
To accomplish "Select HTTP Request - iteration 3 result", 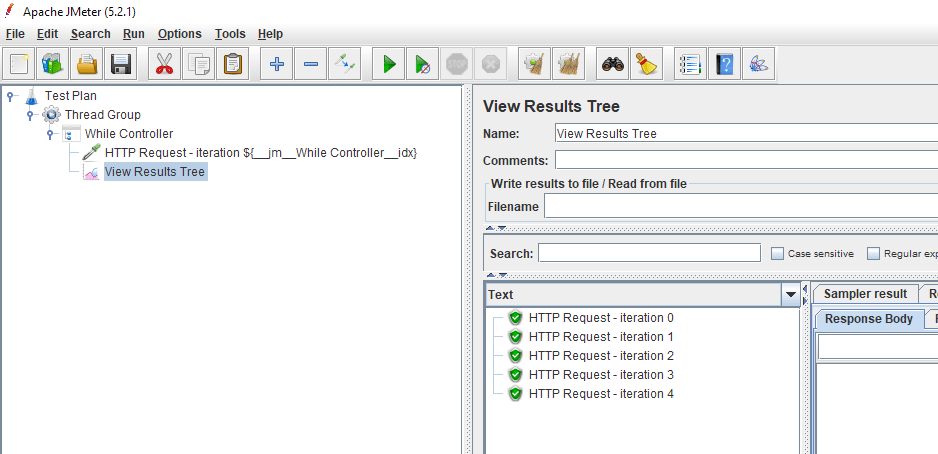I will pyautogui.click(x=601, y=375).
